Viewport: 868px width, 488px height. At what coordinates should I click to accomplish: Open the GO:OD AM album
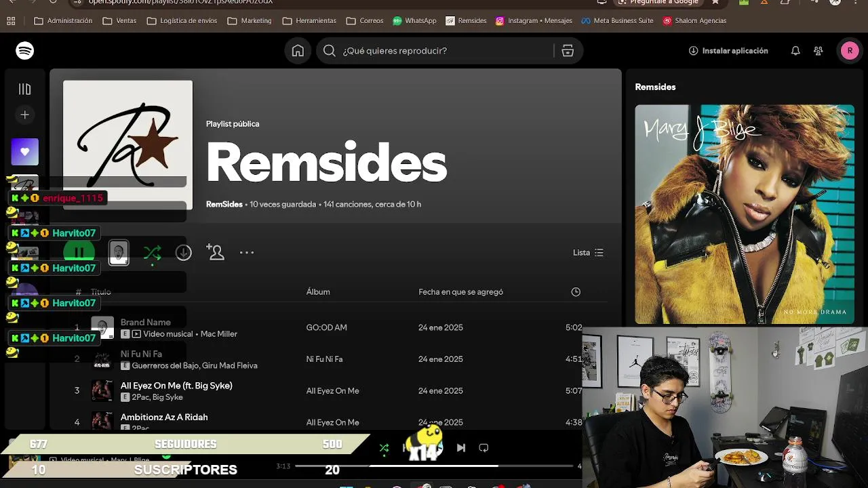(326, 327)
